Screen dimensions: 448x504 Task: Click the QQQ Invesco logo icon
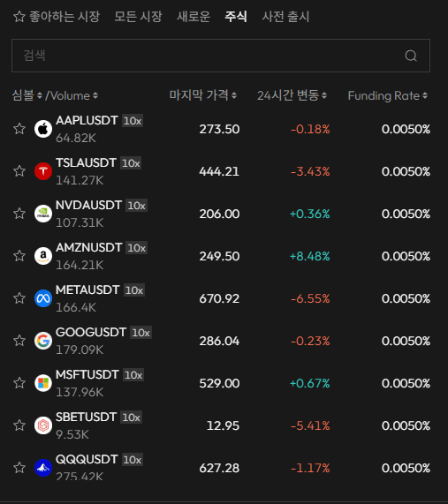coord(43,468)
